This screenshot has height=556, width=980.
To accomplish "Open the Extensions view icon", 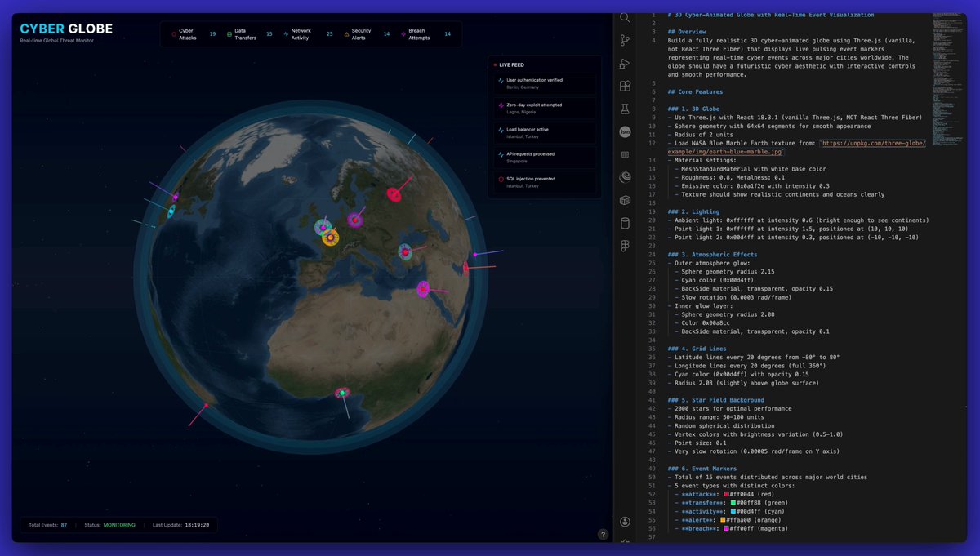I will (x=625, y=86).
